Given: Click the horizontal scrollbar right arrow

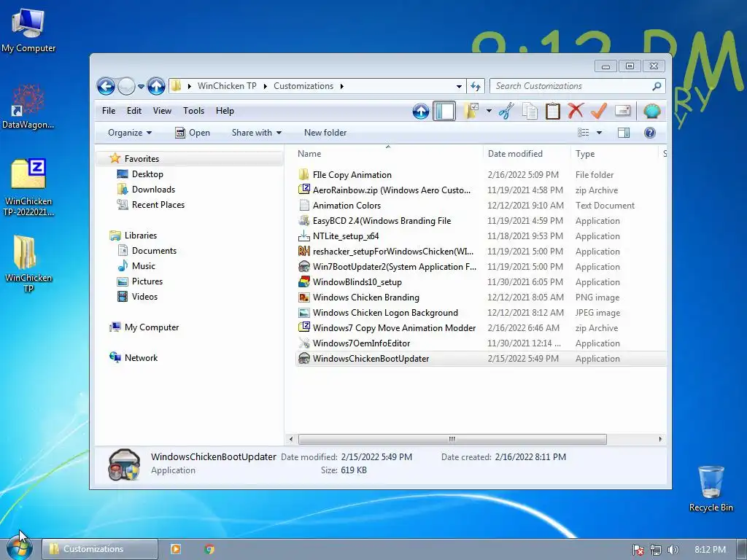Looking at the screenshot, I should click(660, 439).
